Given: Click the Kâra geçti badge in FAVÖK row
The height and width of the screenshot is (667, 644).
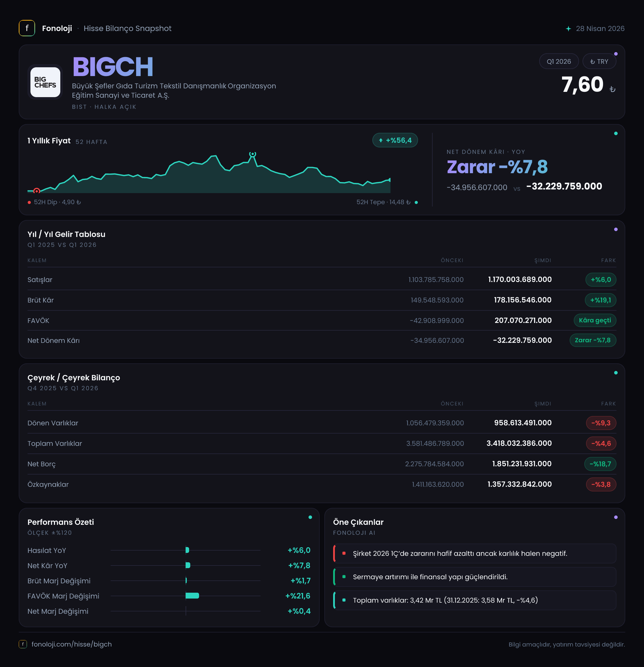Looking at the screenshot, I should click(x=595, y=320).
